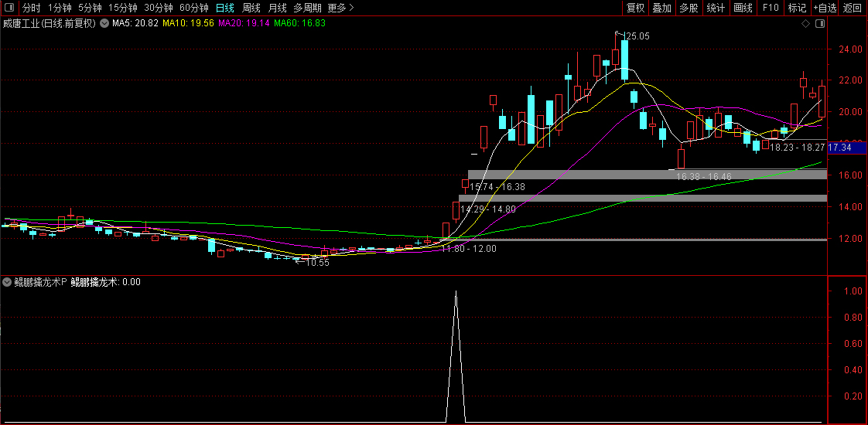Activate the 画线 drawing tool
This screenshot has height=425, width=868.
pyautogui.click(x=743, y=8)
